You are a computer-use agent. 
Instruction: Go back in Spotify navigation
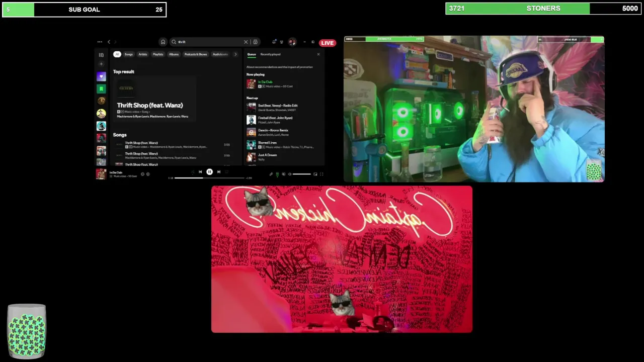109,42
